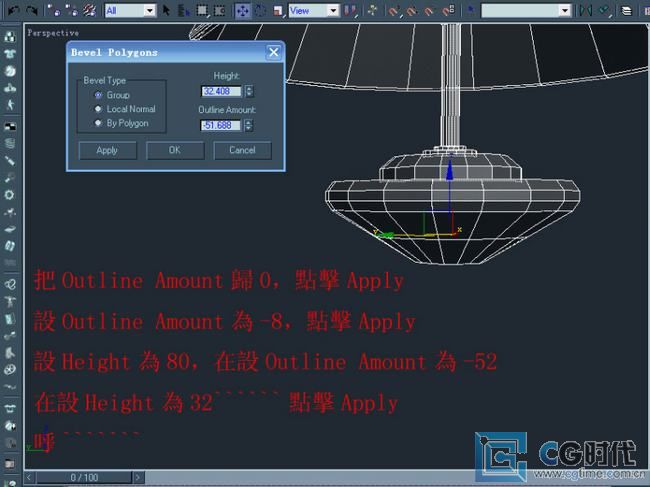
Task: Click OK in the Bevel Polygons dialog
Action: (175, 150)
